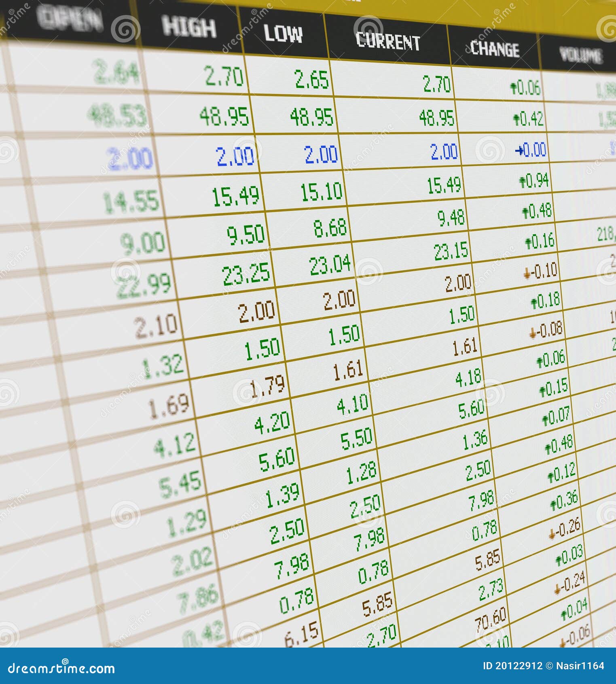Click the 2.65 low price
The width and height of the screenshot is (616, 684).
pos(312,79)
